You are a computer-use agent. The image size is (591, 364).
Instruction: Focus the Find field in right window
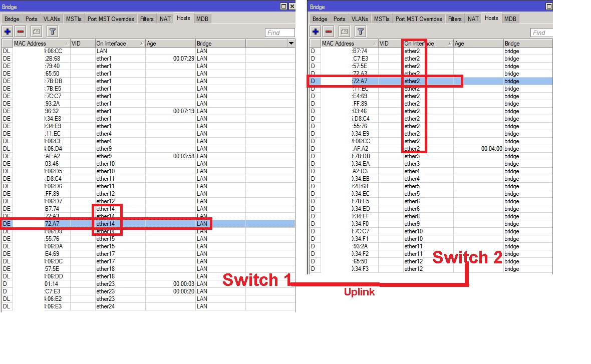(x=541, y=33)
